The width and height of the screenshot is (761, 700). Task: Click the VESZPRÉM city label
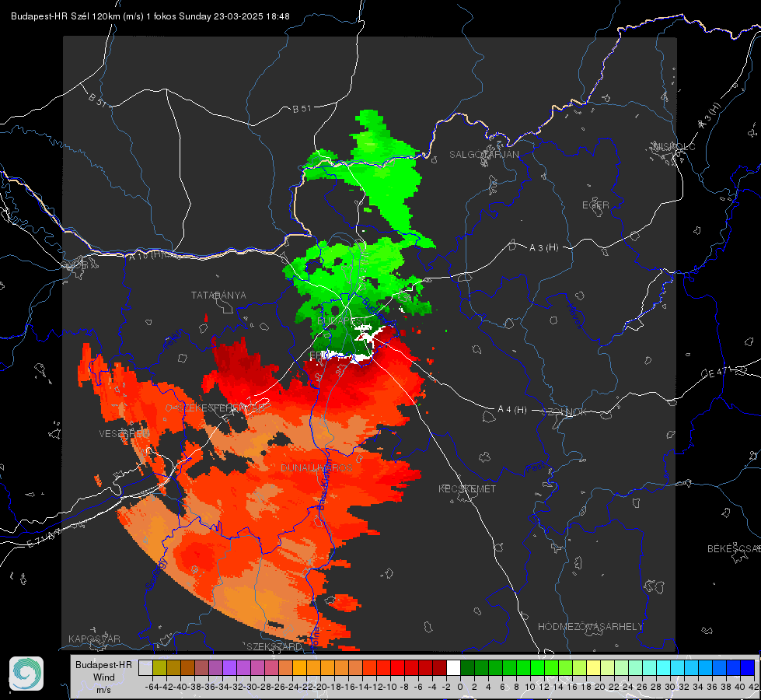(124, 433)
